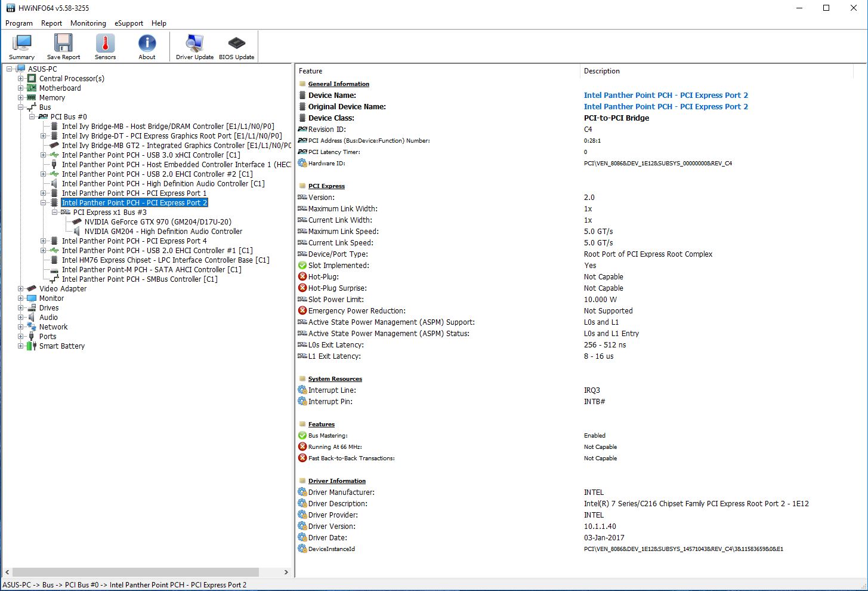Click the Slot Power Limit value 10.000 W
The height and width of the screenshot is (591, 868).
pyautogui.click(x=600, y=299)
